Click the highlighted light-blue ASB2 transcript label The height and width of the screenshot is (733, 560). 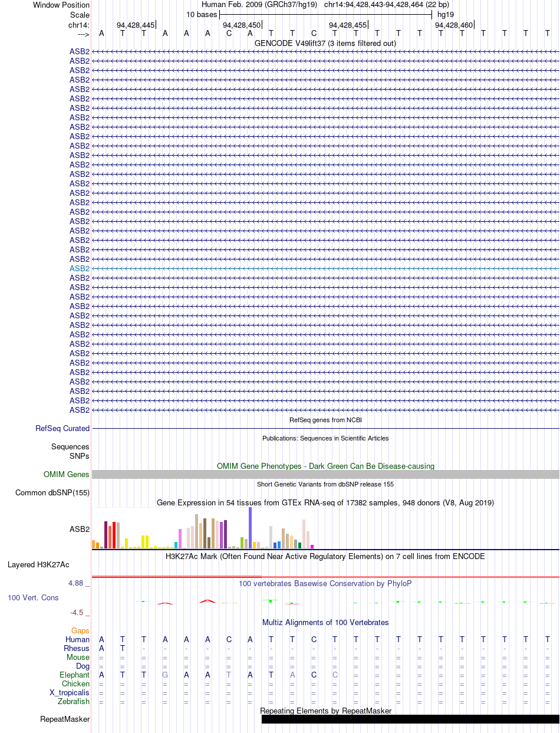(x=80, y=268)
